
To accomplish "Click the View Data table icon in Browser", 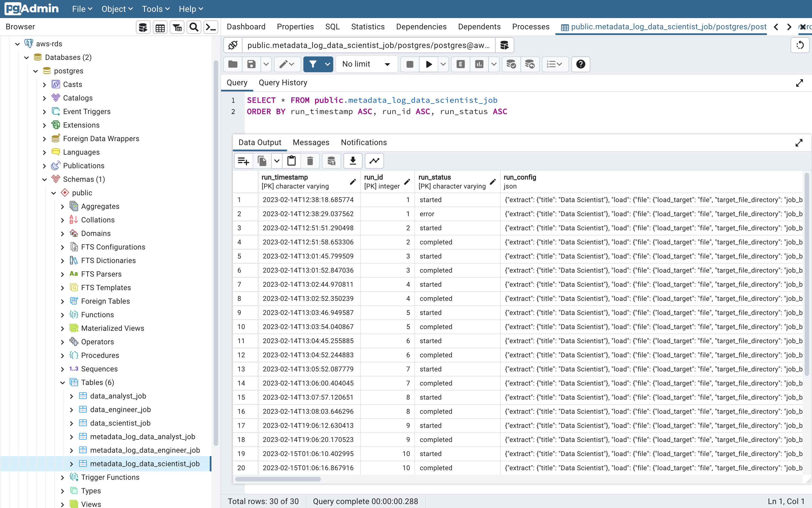I will tap(160, 27).
